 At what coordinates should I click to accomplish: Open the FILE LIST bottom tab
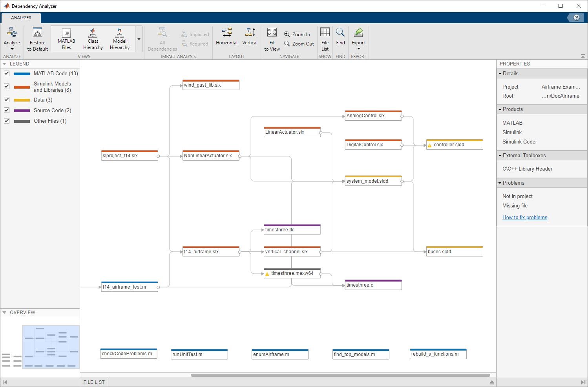[94, 382]
